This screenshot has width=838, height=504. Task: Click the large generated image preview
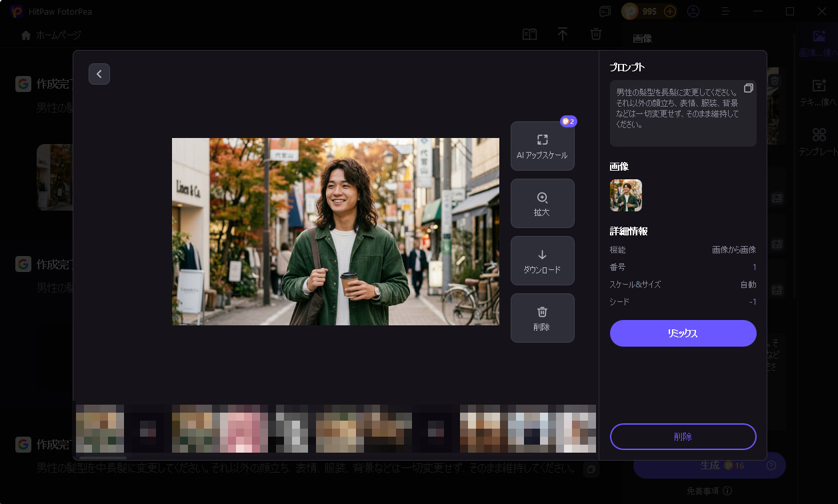point(335,231)
